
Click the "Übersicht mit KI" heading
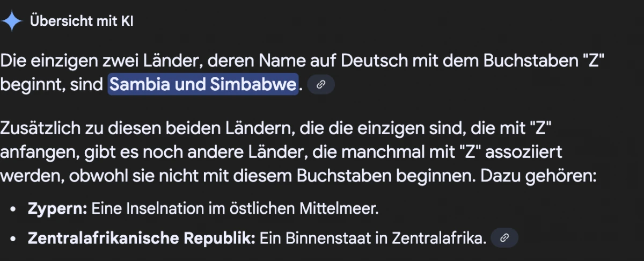pyautogui.click(x=82, y=21)
